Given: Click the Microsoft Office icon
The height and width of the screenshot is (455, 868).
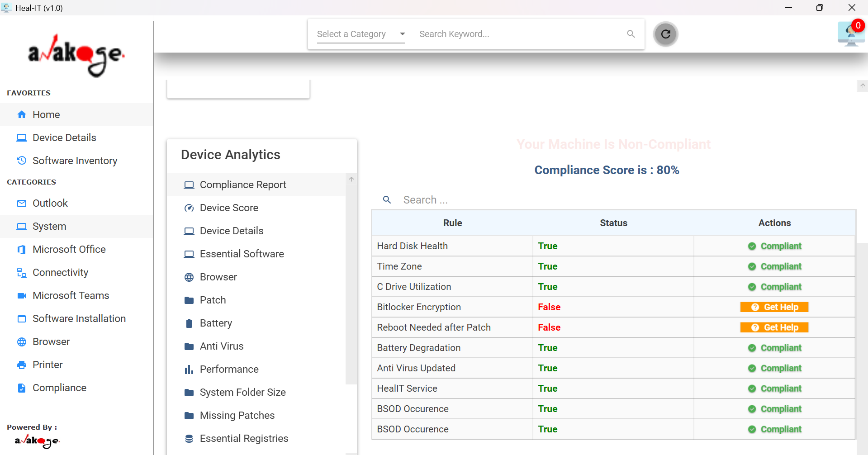Looking at the screenshot, I should [x=22, y=249].
